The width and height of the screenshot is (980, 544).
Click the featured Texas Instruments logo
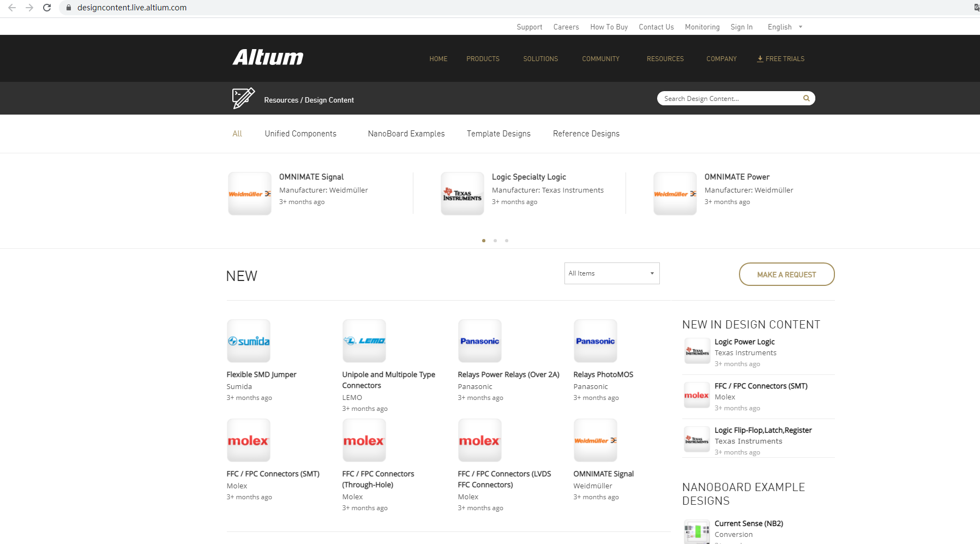click(462, 194)
